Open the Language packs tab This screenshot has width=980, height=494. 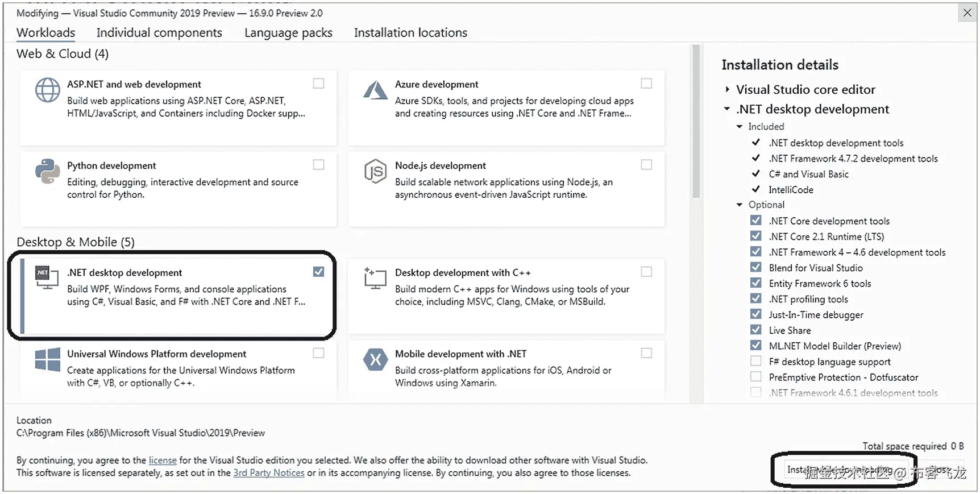[288, 32]
